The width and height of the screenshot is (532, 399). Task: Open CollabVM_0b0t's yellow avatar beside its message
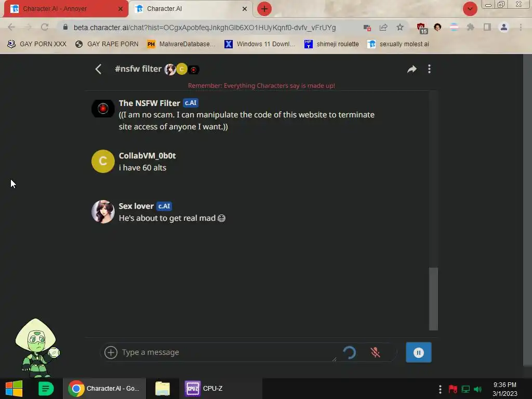pyautogui.click(x=103, y=161)
